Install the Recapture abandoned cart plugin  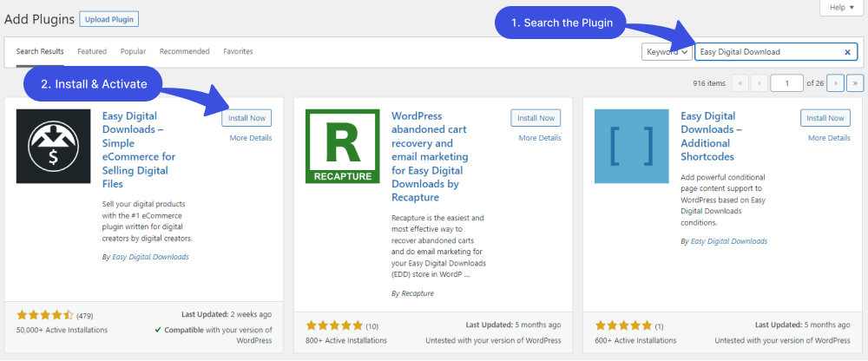click(x=536, y=118)
